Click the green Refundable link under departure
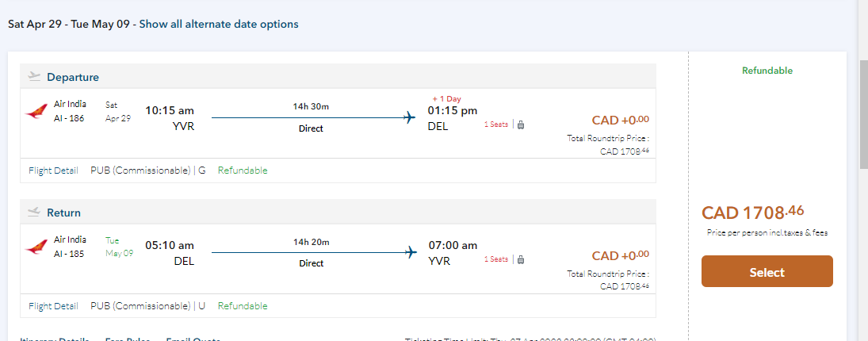Screen dimensions: 868x341 (x=243, y=170)
